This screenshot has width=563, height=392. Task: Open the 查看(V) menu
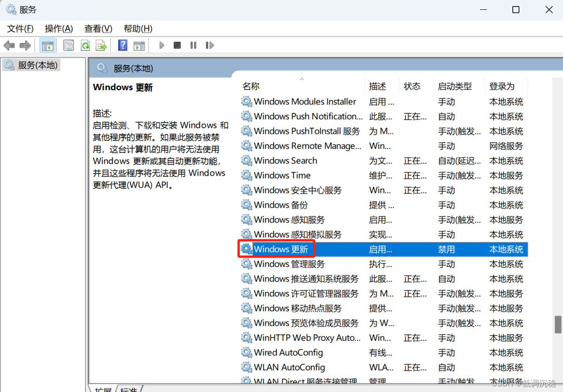pos(98,29)
